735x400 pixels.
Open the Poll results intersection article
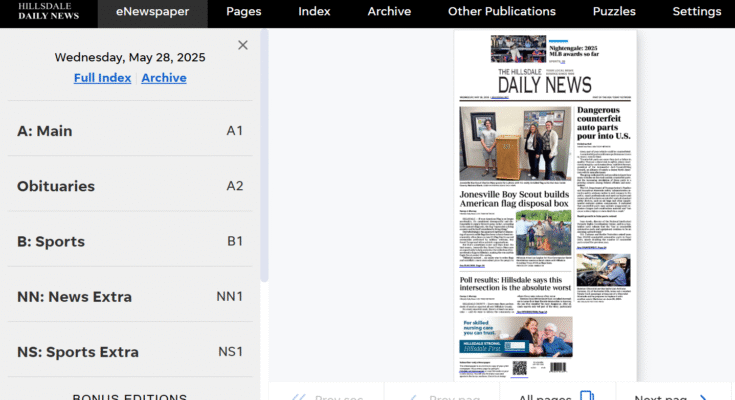pyautogui.click(x=515, y=284)
